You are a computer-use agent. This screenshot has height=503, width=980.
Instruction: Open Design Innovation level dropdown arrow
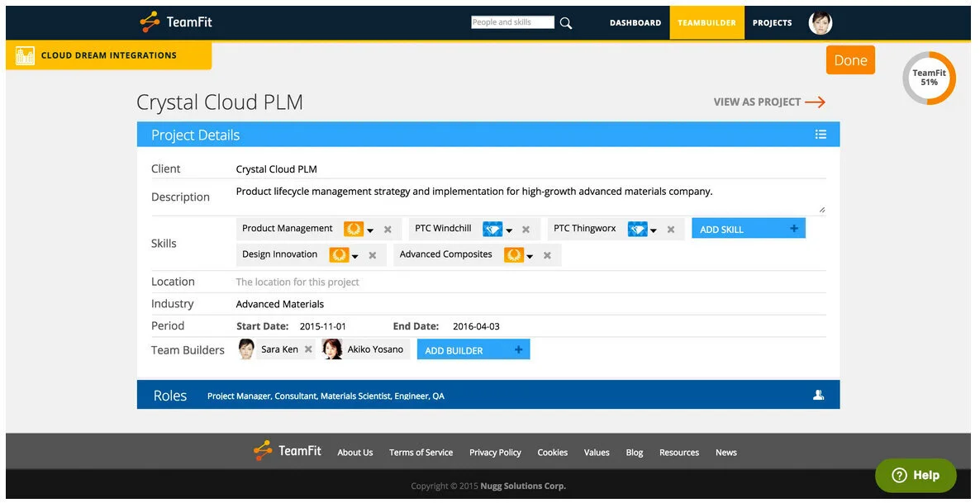(x=355, y=256)
